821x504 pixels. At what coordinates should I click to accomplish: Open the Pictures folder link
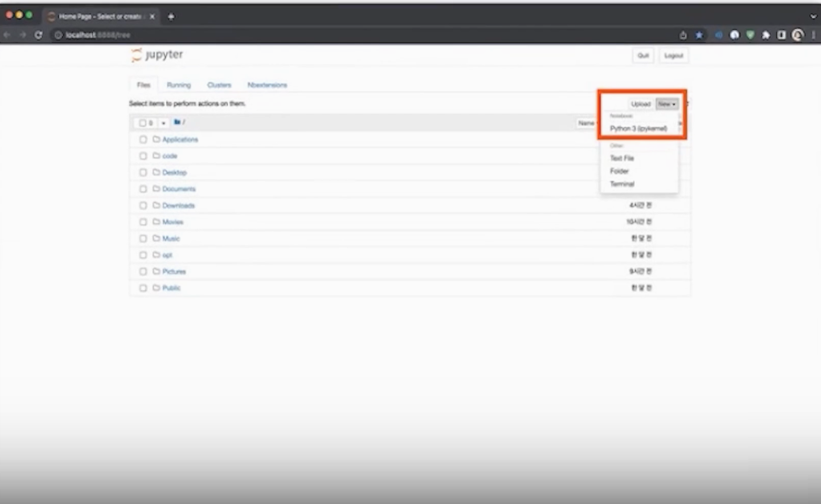pyautogui.click(x=174, y=271)
